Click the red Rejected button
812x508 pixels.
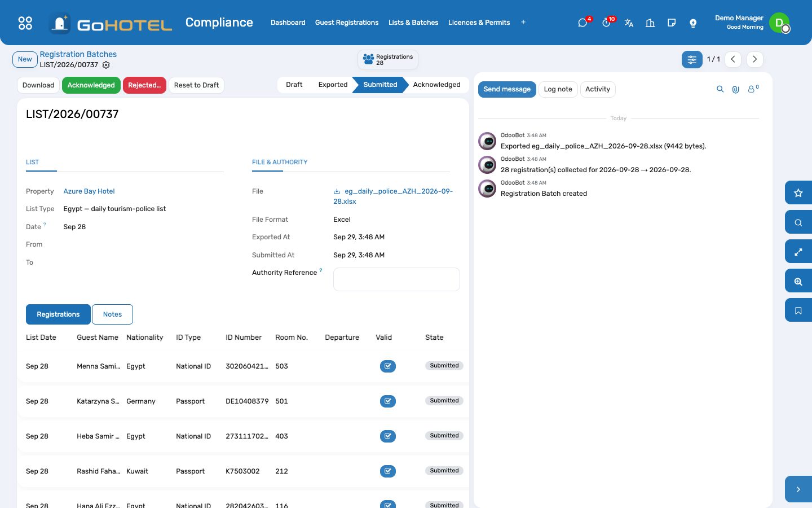pyautogui.click(x=144, y=85)
